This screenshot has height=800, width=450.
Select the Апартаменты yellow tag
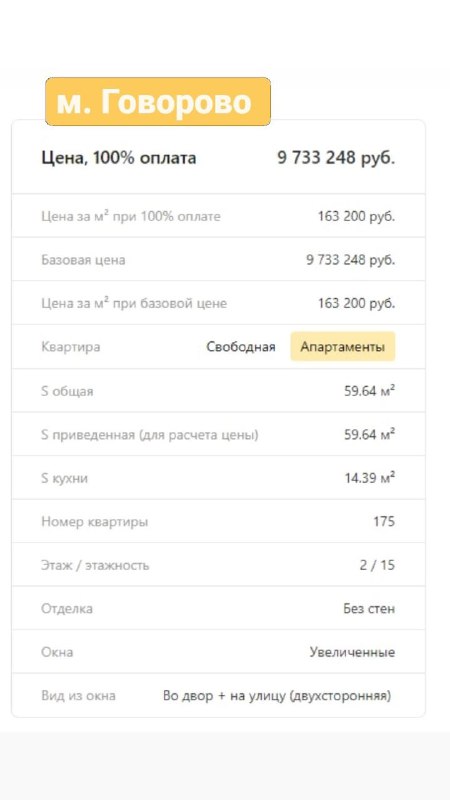click(x=342, y=347)
